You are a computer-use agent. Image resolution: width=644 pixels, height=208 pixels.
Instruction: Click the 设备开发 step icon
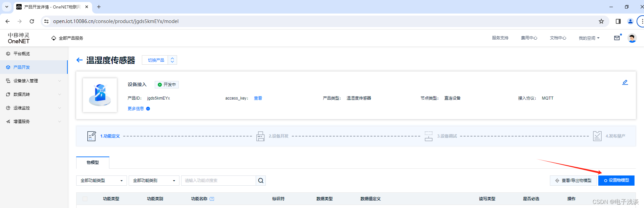260,136
